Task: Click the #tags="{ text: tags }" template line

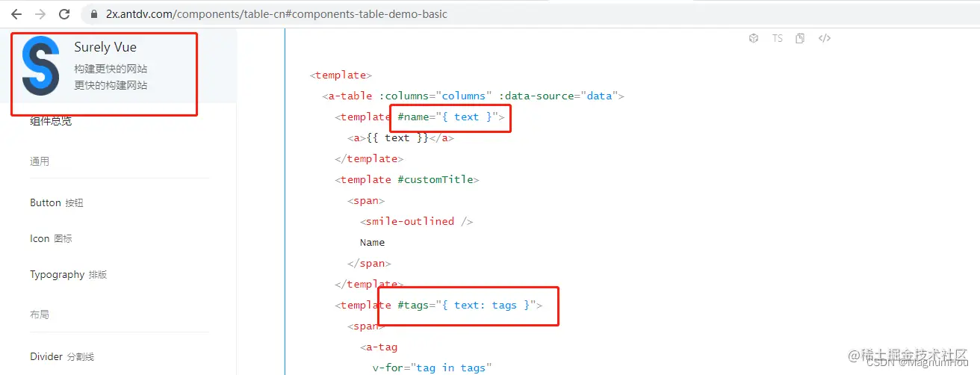Action: tap(438, 306)
